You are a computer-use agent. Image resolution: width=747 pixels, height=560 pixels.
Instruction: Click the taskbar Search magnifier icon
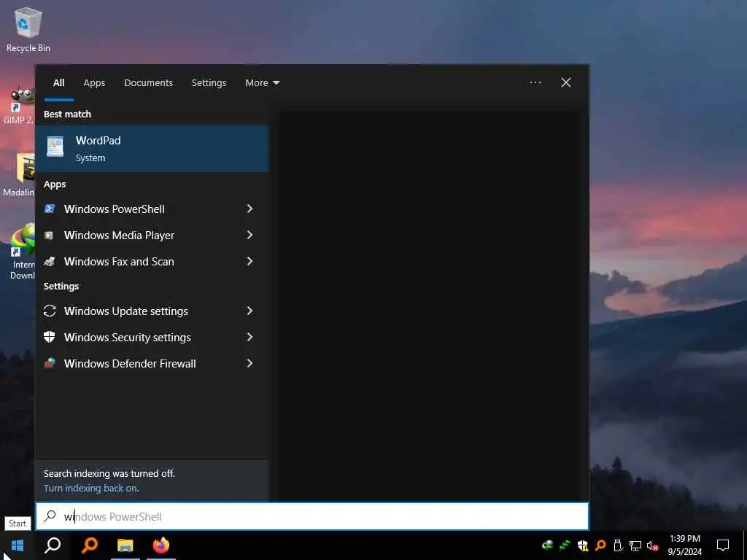(x=53, y=545)
